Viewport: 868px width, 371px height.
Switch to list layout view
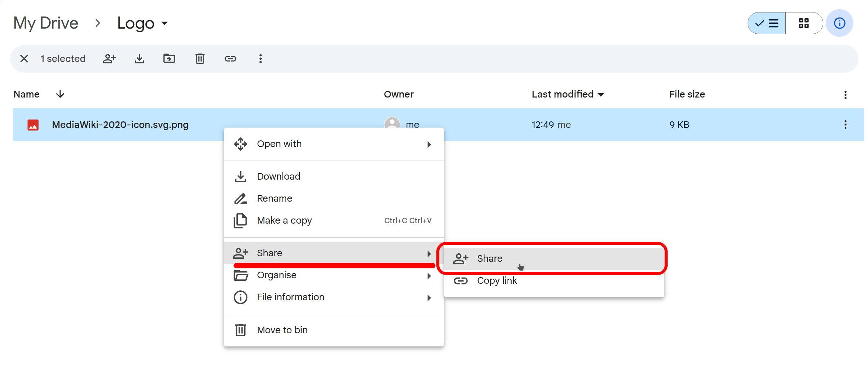coord(767,23)
